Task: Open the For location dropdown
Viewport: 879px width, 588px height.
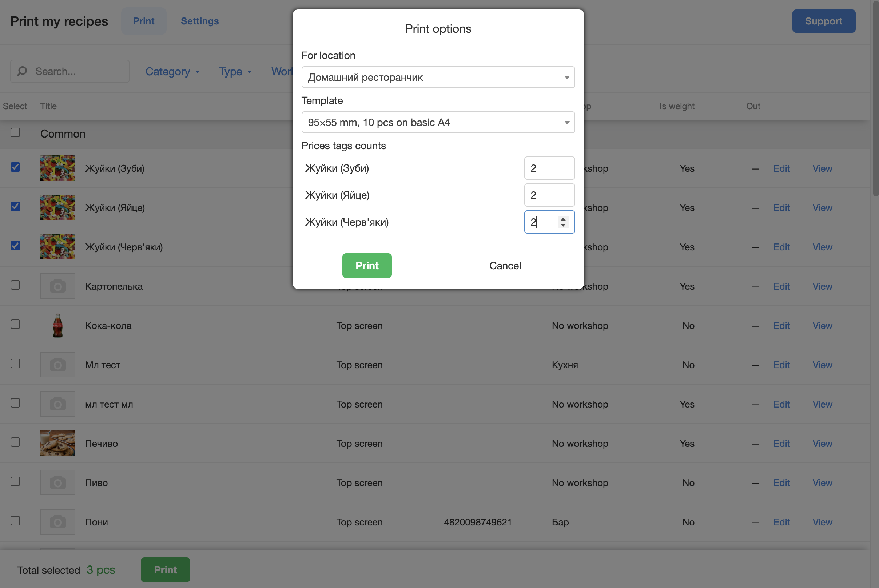Action: [438, 77]
